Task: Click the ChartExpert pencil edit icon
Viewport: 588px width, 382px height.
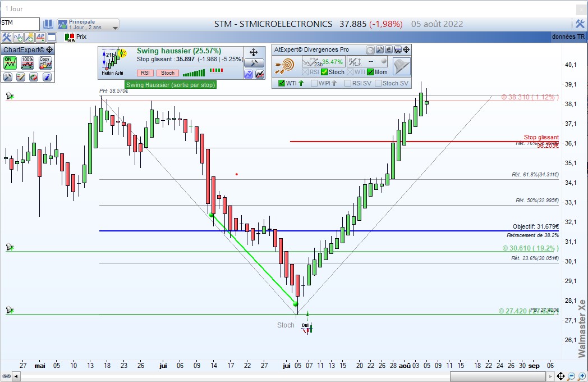Action: (21, 77)
